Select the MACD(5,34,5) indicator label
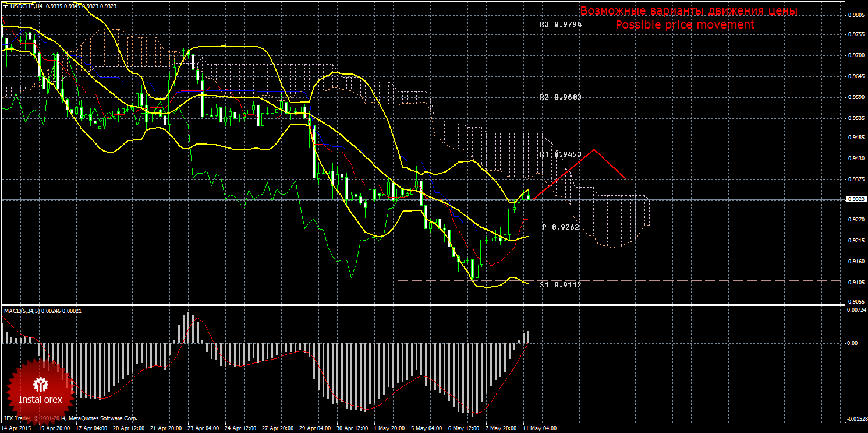Viewport: 868px width, 433px height. click(x=24, y=311)
